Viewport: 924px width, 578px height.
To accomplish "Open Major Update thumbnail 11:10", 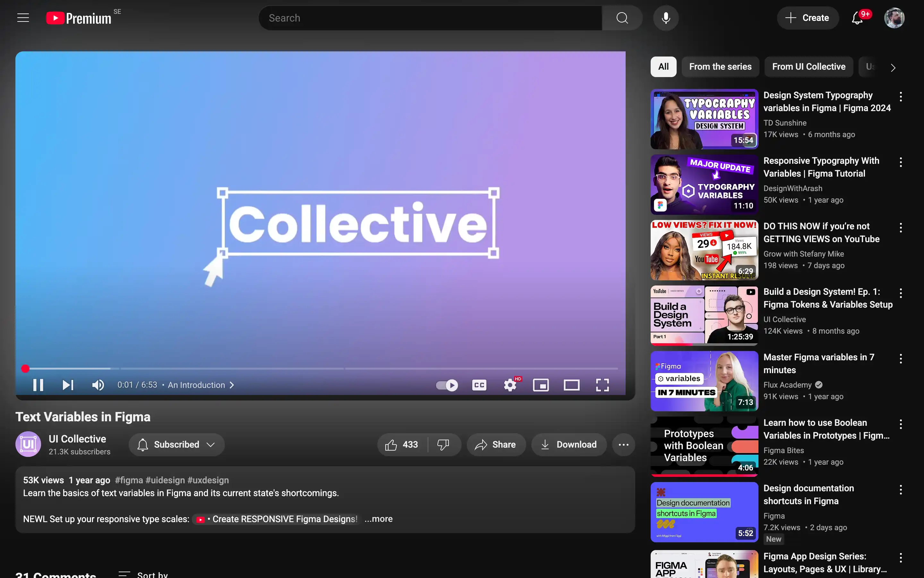I will [704, 185].
